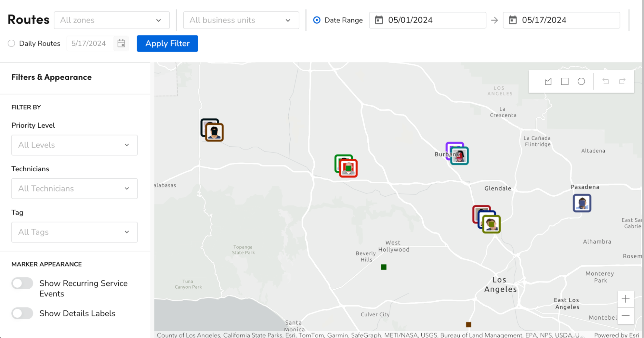Image resolution: width=644 pixels, height=338 pixels.
Task: Select the polygon draw tool on map
Action: pos(548,82)
